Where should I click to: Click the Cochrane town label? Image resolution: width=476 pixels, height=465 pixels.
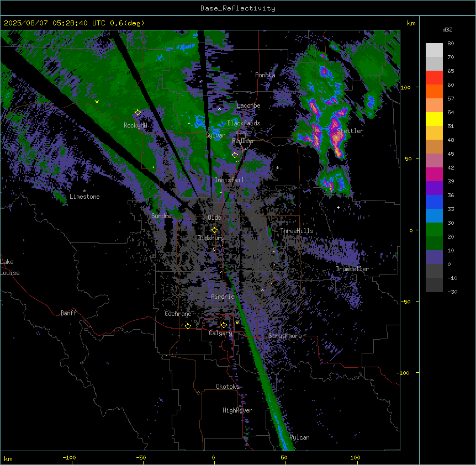pyautogui.click(x=178, y=314)
